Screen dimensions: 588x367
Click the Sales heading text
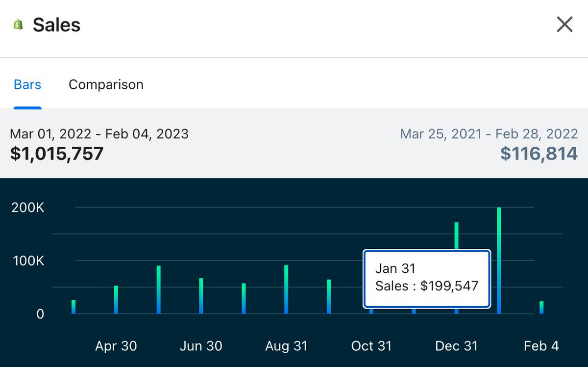56,25
